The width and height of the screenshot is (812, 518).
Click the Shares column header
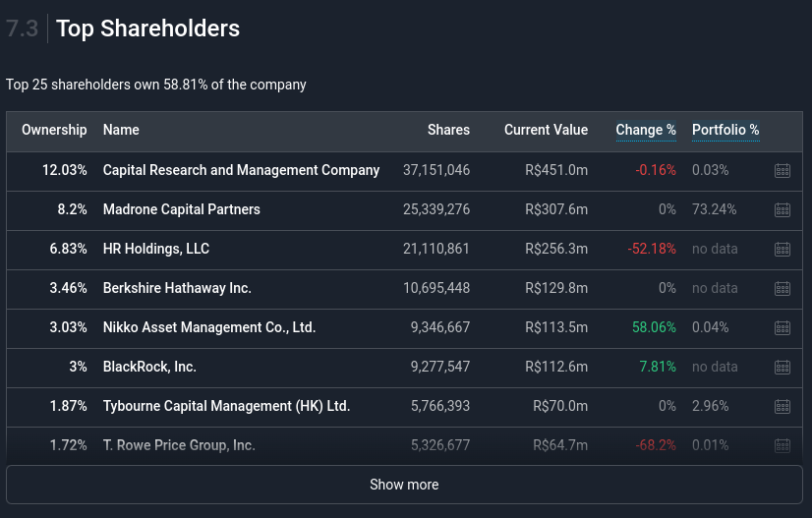(x=448, y=130)
